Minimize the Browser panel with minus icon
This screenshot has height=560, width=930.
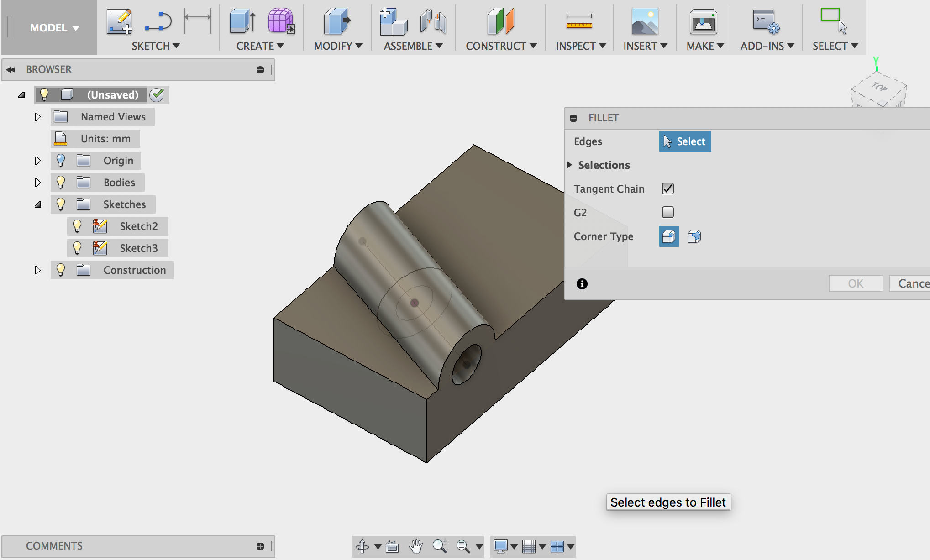(x=260, y=70)
